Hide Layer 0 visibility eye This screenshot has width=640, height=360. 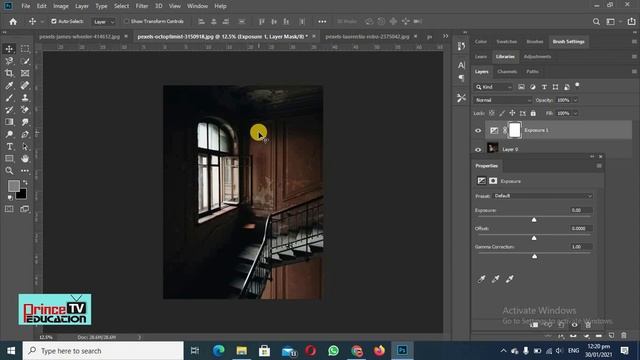click(x=478, y=149)
